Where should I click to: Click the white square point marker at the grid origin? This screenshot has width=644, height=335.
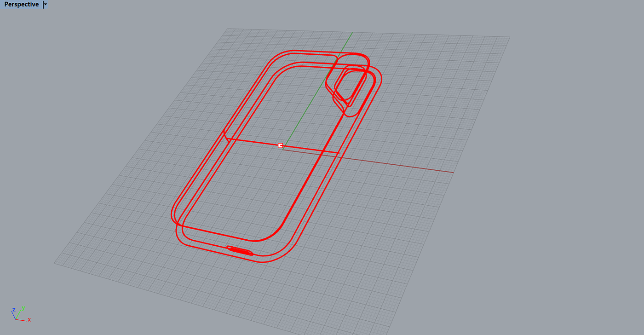(x=281, y=145)
